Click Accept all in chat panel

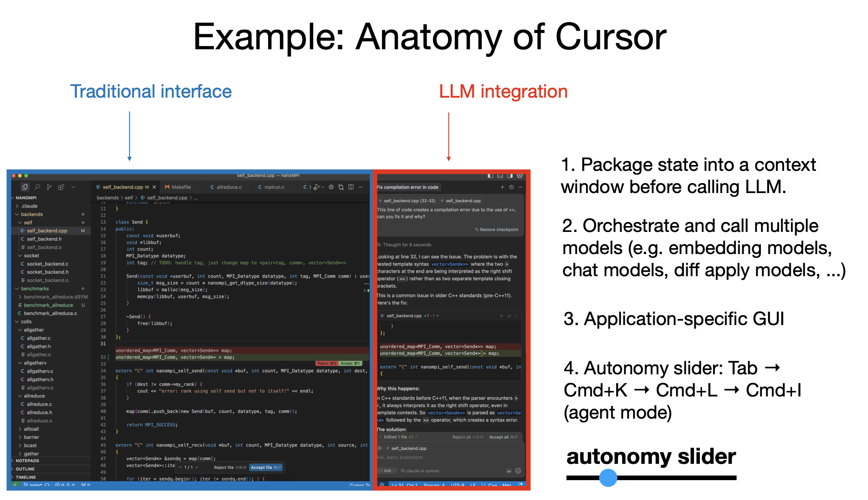pos(503,437)
